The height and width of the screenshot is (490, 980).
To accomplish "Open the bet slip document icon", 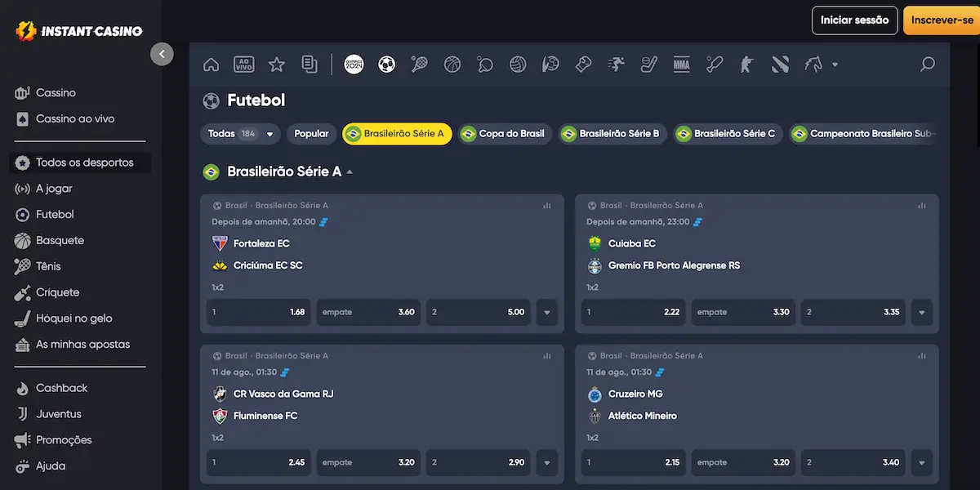I will click(x=310, y=65).
